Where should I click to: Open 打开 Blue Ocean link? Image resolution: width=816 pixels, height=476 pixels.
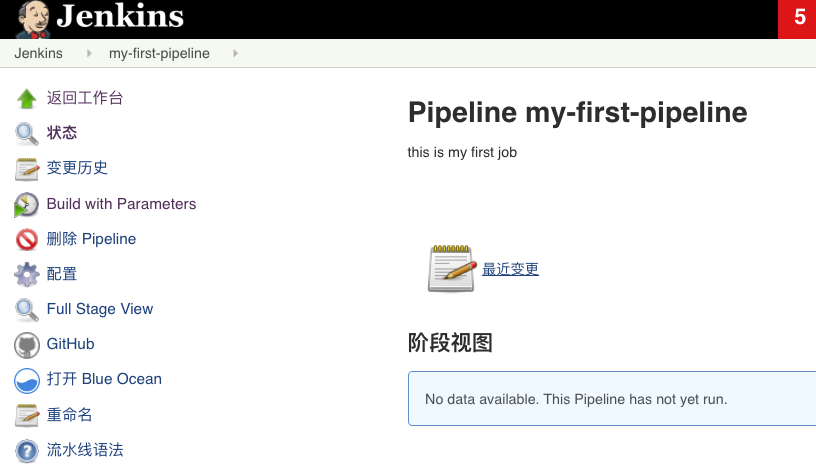(x=104, y=379)
